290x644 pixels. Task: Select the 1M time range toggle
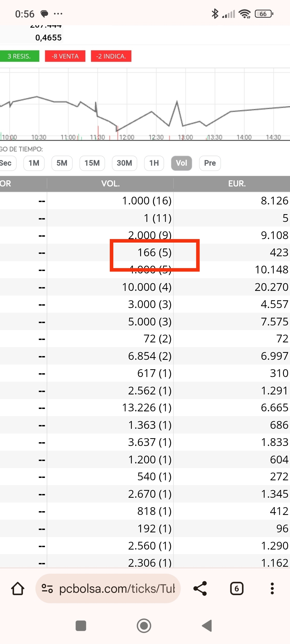(x=34, y=163)
